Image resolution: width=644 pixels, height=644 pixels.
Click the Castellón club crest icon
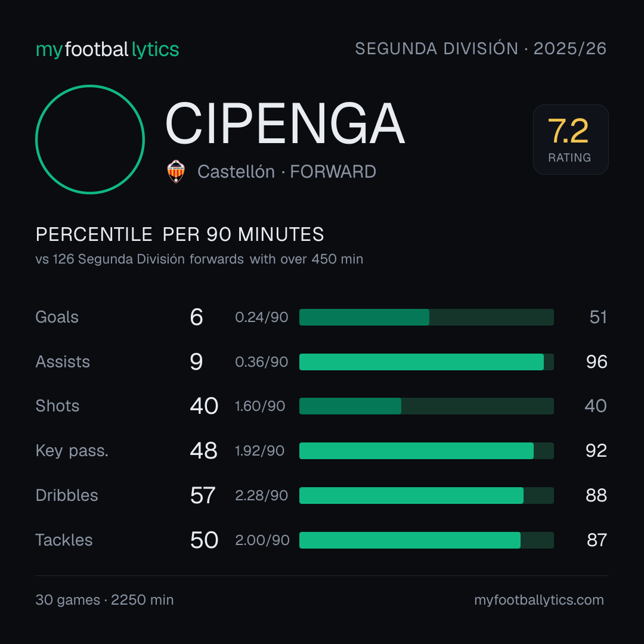176,171
